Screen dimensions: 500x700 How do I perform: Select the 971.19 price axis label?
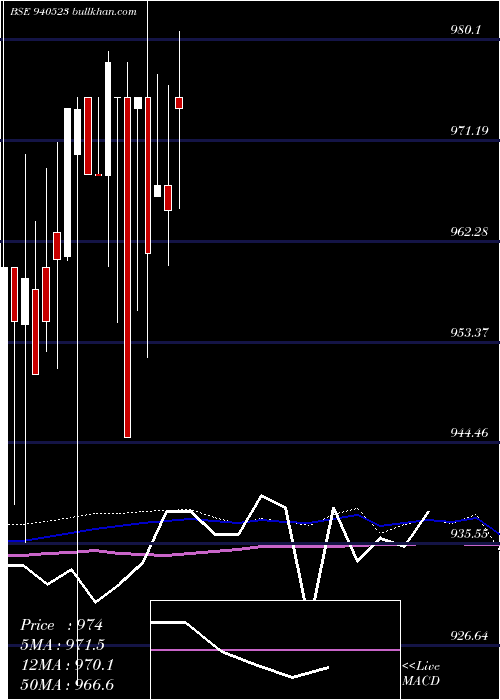[x=469, y=131]
